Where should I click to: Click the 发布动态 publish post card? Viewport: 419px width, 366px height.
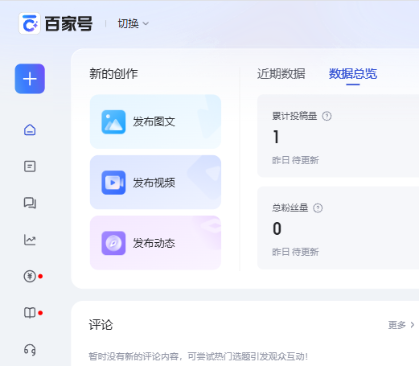155,243
